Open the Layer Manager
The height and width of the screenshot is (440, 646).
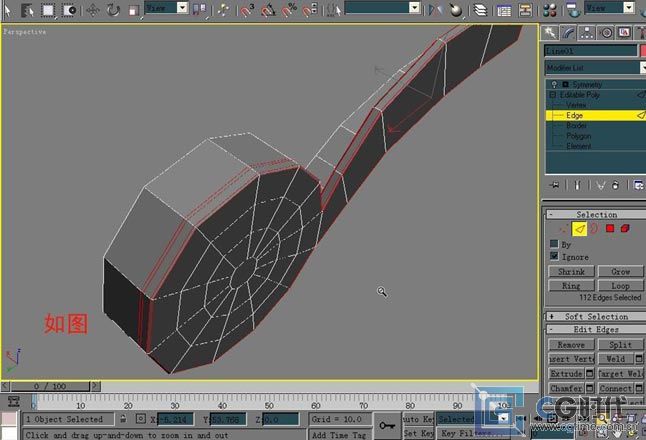480,10
